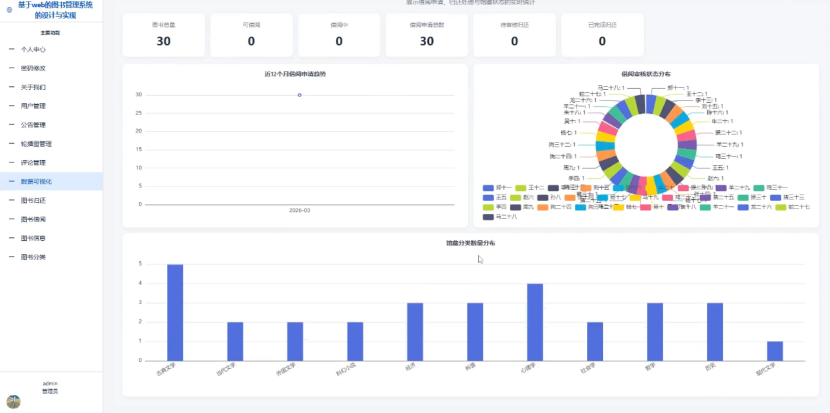Screen dimensions: 830x413
Task: Navigate to 图书借阅
Action: (51, 219)
